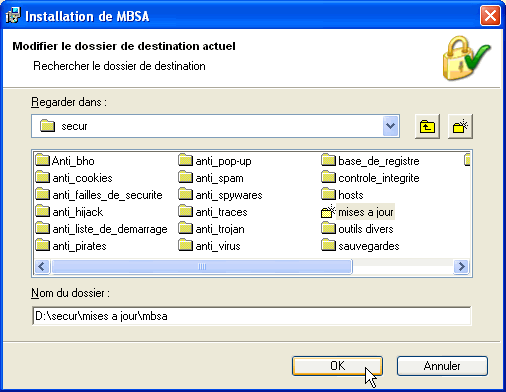Viewport: 506px width, 392px height.
Task: Click the Nom du dossier path field
Action: 252,316
